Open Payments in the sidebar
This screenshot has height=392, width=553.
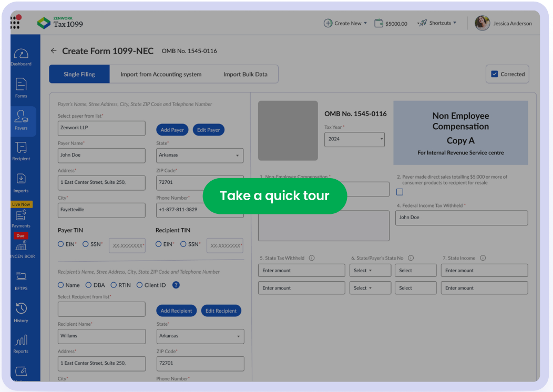21,218
